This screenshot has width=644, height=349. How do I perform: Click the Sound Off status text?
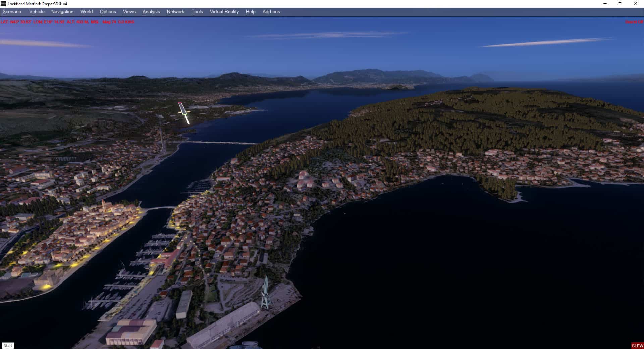634,22
